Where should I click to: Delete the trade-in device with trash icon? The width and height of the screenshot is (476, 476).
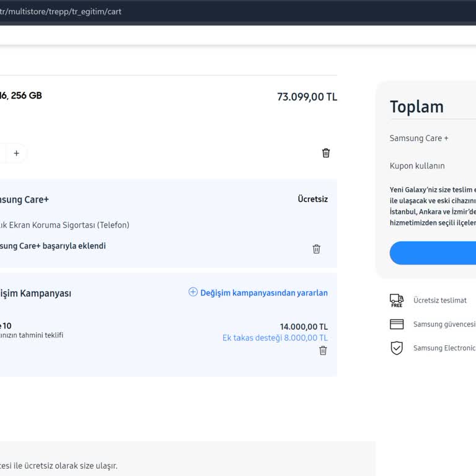coord(322,351)
